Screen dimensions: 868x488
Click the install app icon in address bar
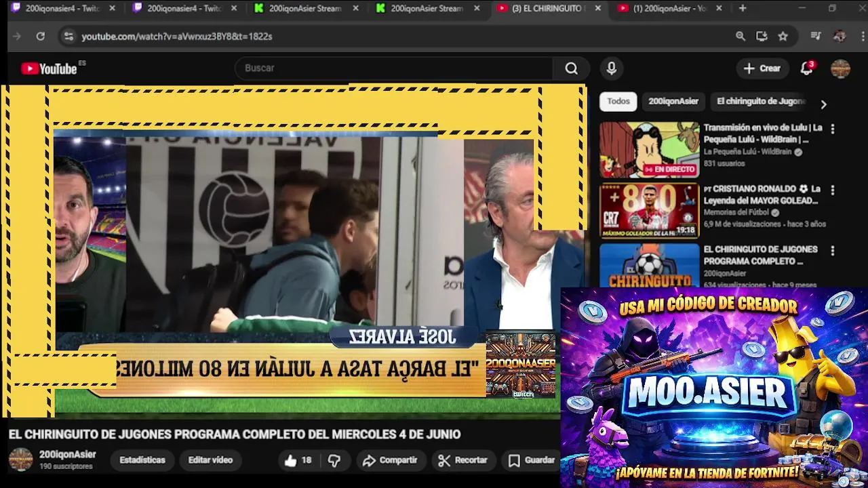click(762, 37)
